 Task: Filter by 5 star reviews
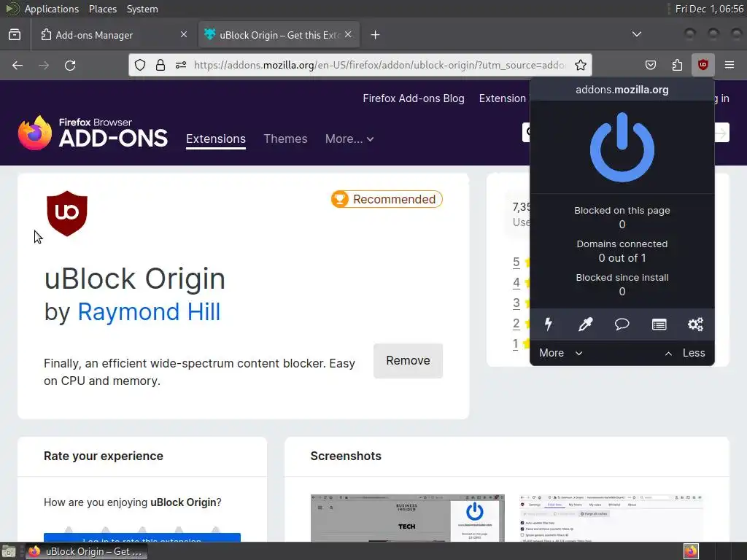coord(516,262)
